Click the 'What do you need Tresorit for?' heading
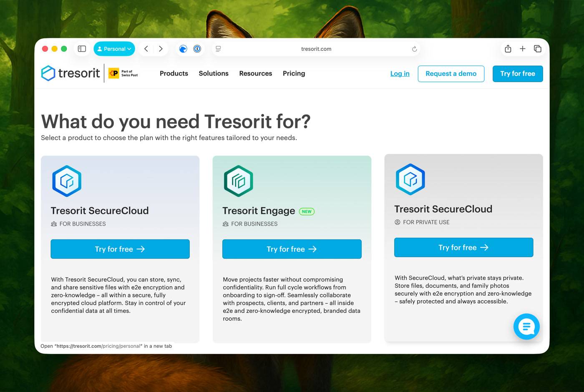Screen dimensions: 584x392 [x=176, y=122]
